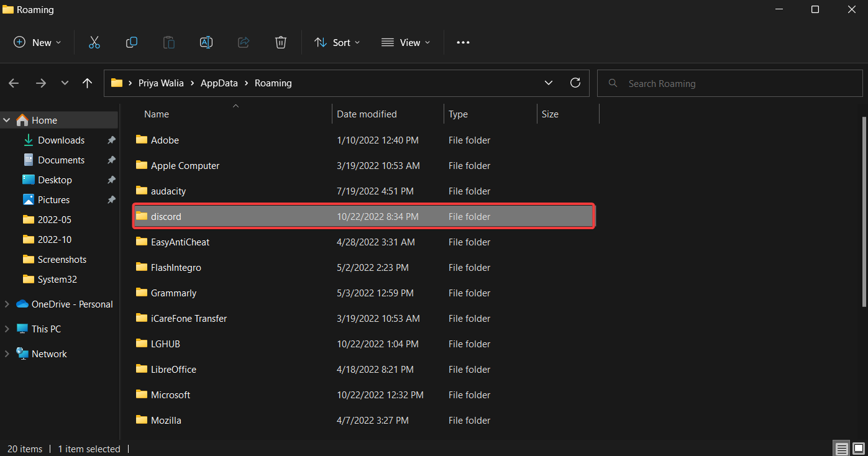Screen dimensions: 868x456
Task: Click the OneDrive cloud icon
Action: (22, 304)
